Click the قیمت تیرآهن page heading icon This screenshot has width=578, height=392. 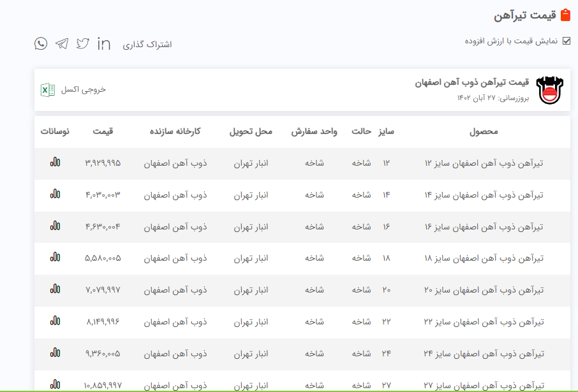tap(565, 15)
